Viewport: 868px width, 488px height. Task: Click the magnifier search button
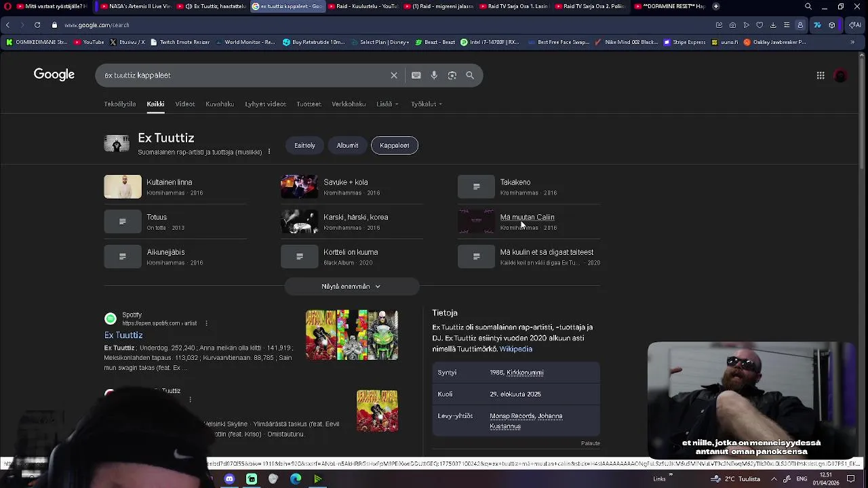(470, 75)
